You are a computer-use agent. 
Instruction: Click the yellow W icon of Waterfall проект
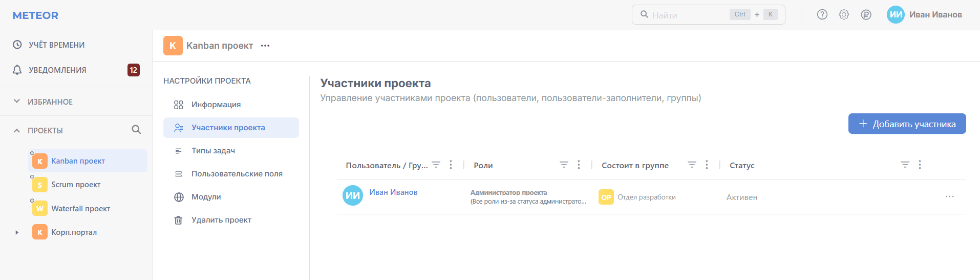tap(40, 209)
